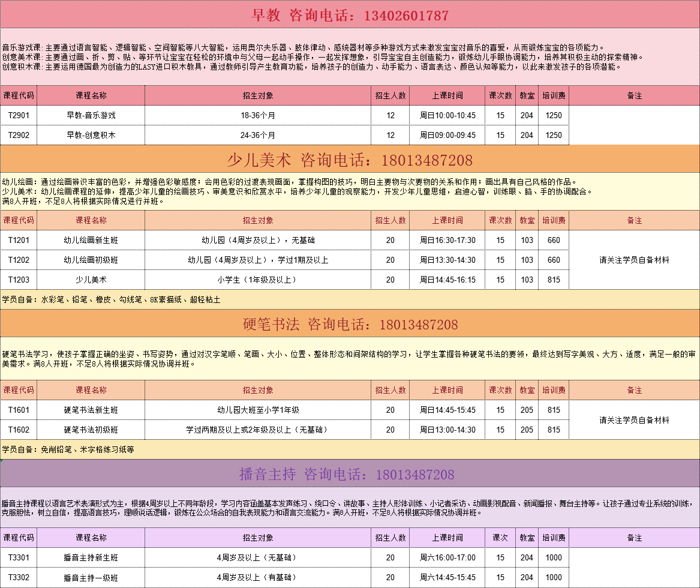Click the 播音主持一级班 course name cell
700x588 pixels.
[91, 577]
